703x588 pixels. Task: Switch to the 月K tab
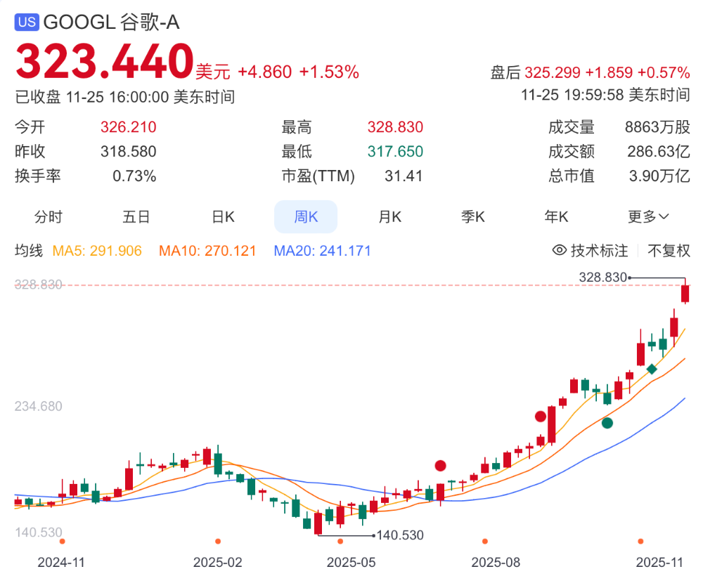pyautogui.click(x=389, y=217)
